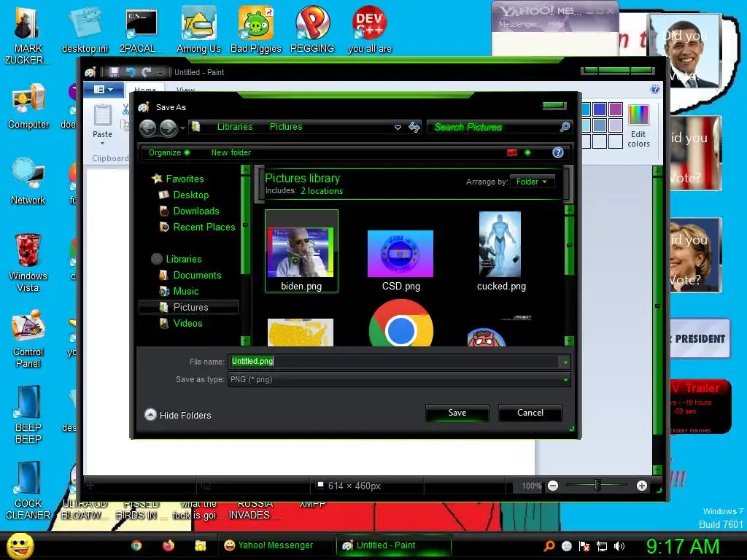Switch to the View ribbon tab in Paint
Image resolution: width=747 pixels, height=560 pixels.
pos(185,90)
